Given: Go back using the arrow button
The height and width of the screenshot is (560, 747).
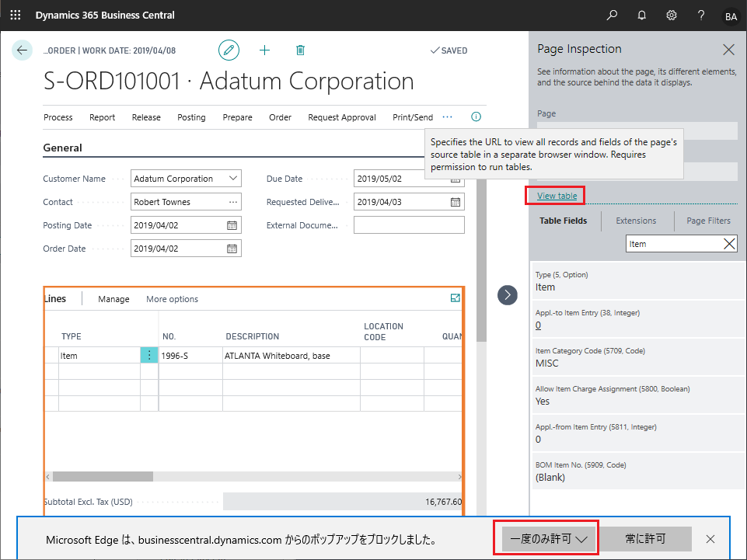Looking at the screenshot, I should tap(22, 50).
